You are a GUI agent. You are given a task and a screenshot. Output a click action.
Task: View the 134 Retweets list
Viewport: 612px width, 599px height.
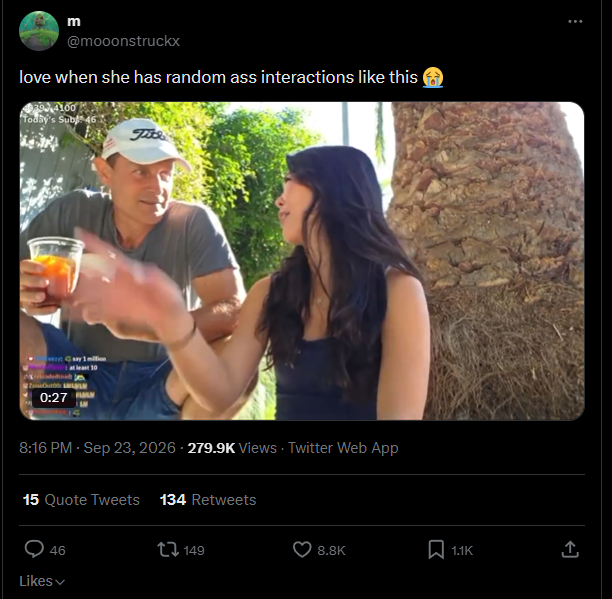click(208, 500)
